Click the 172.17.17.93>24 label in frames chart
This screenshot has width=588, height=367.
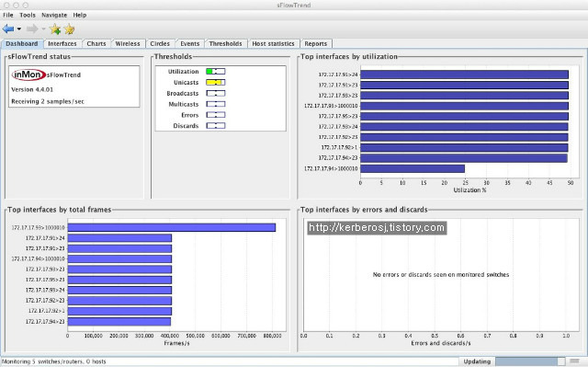point(45,290)
